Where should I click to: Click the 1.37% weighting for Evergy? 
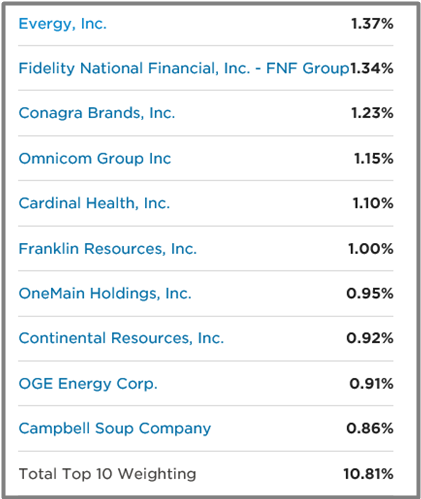(x=372, y=24)
